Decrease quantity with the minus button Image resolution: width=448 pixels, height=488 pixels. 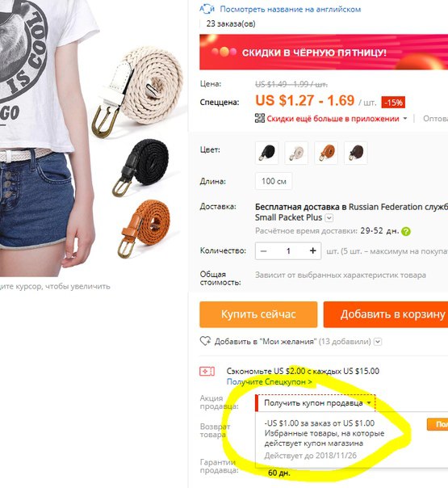[264, 250]
